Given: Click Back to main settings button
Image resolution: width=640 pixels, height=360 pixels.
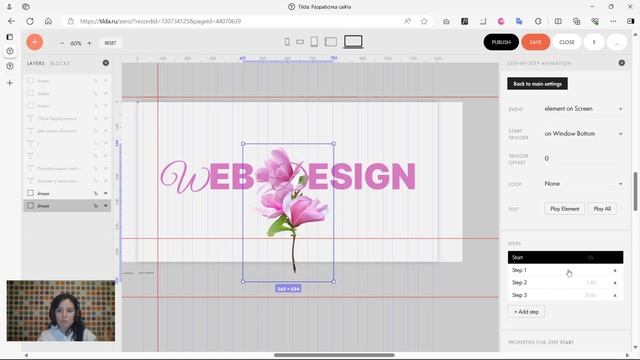Looking at the screenshot, I should (537, 84).
